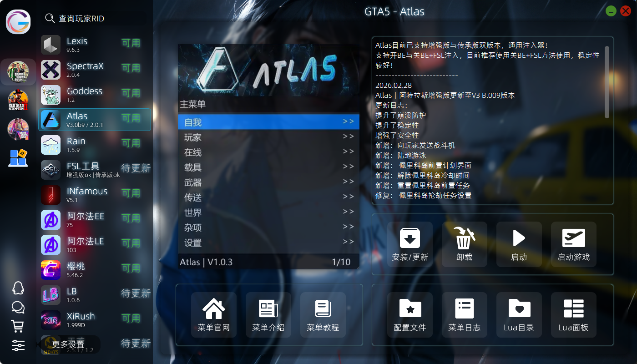
Task: Select the Lexis menu entry
Action: click(x=95, y=45)
